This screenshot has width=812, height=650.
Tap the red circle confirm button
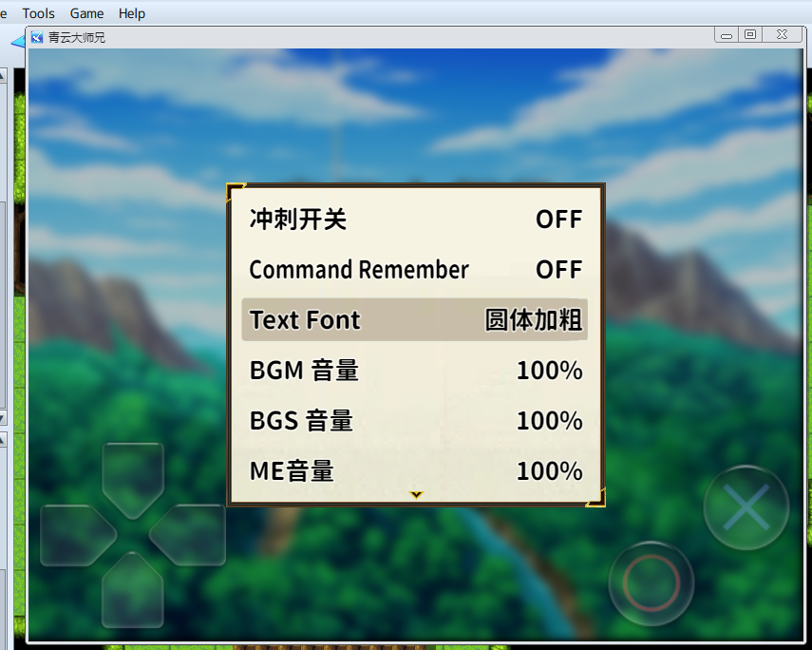point(651,583)
